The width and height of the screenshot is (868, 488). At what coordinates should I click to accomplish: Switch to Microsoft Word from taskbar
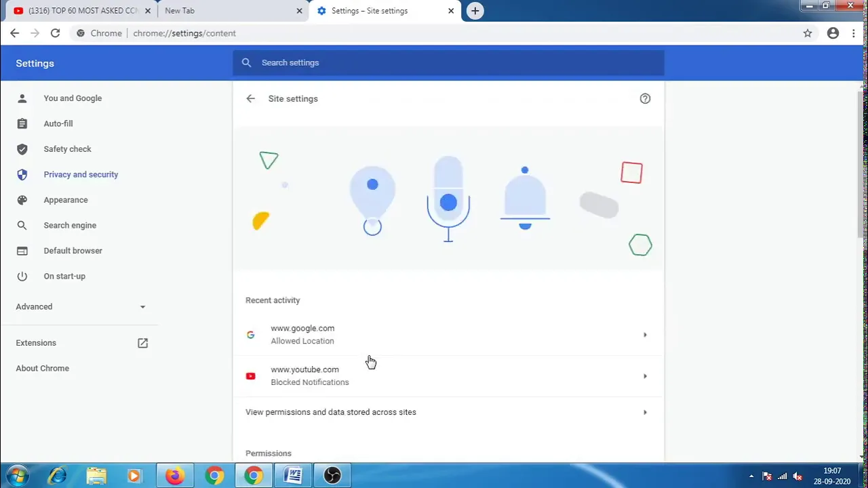pyautogui.click(x=293, y=476)
